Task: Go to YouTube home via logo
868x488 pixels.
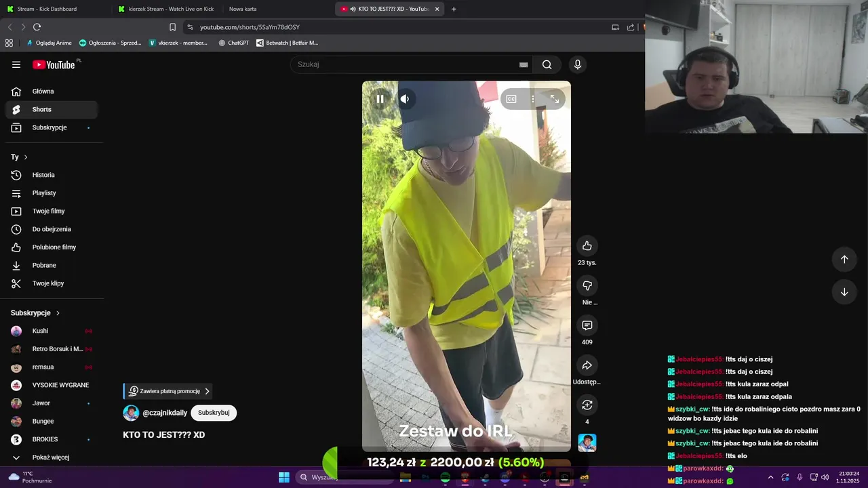Action: (x=54, y=64)
